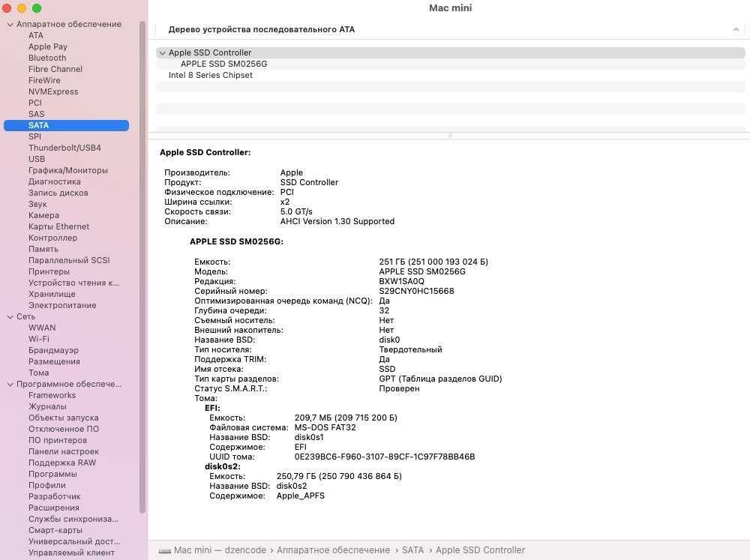Image resolution: width=750 pixels, height=560 pixels.
Task: Select Контроллер in the sidebar
Action: [x=52, y=238]
